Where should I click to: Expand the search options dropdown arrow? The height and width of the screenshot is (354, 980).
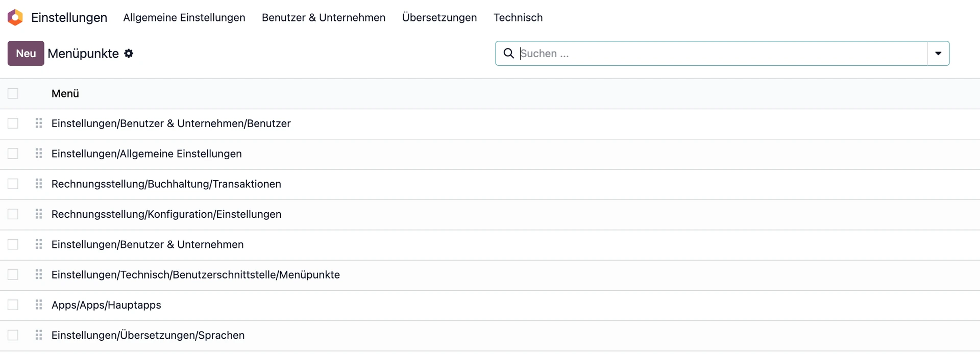point(938,54)
